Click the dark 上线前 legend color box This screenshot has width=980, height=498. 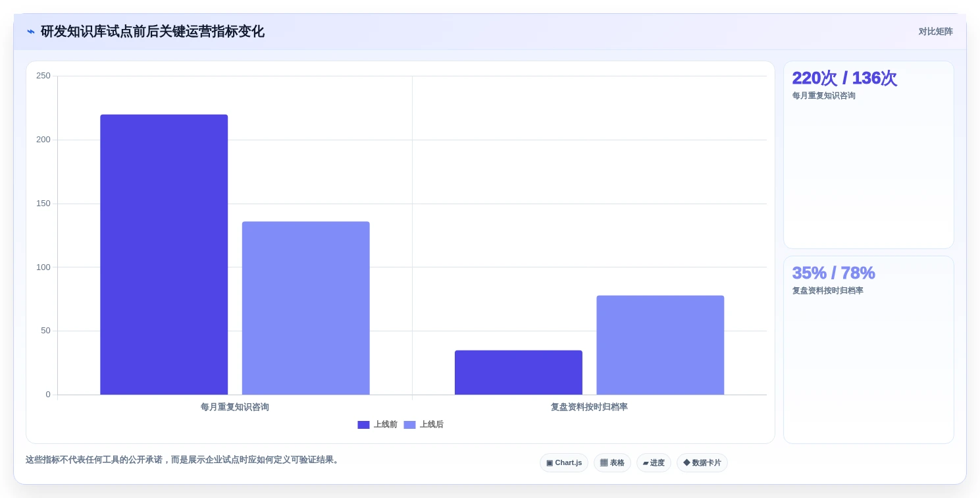click(363, 425)
